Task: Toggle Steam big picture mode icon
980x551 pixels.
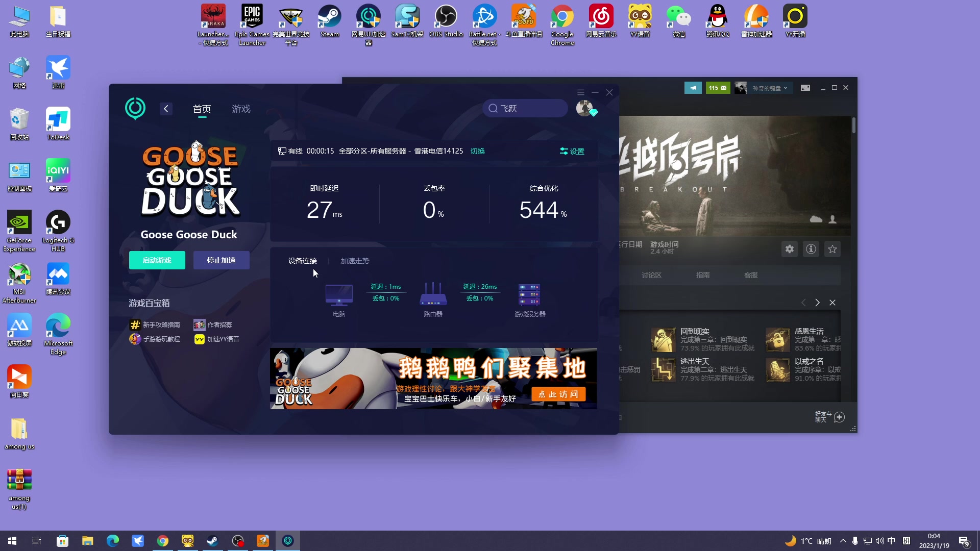Action: click(x=805, y=88)
